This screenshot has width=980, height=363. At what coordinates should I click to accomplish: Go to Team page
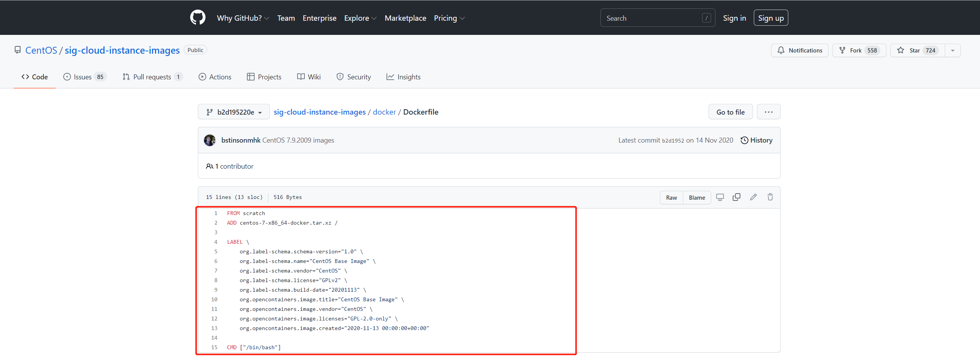pos(286,18)
